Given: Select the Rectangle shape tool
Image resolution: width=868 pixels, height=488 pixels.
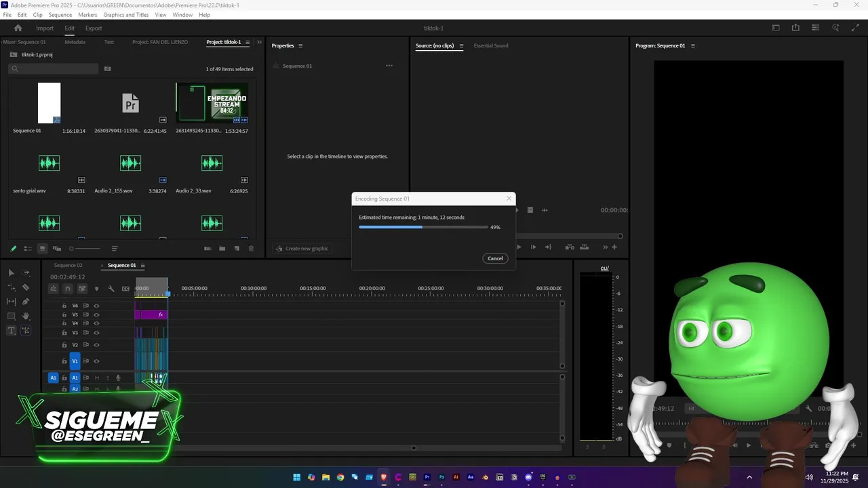Looking at the screenshot, I should tap(11, 317).
